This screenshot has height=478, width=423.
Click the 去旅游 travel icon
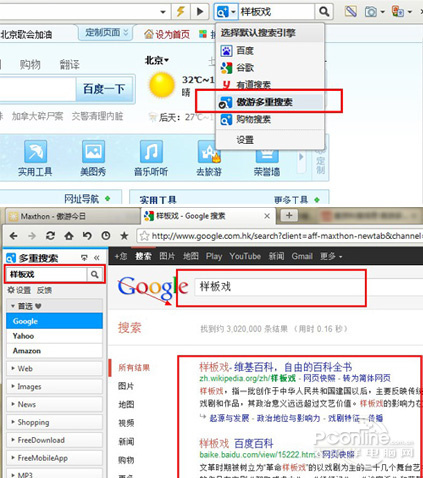pos(209,151)
